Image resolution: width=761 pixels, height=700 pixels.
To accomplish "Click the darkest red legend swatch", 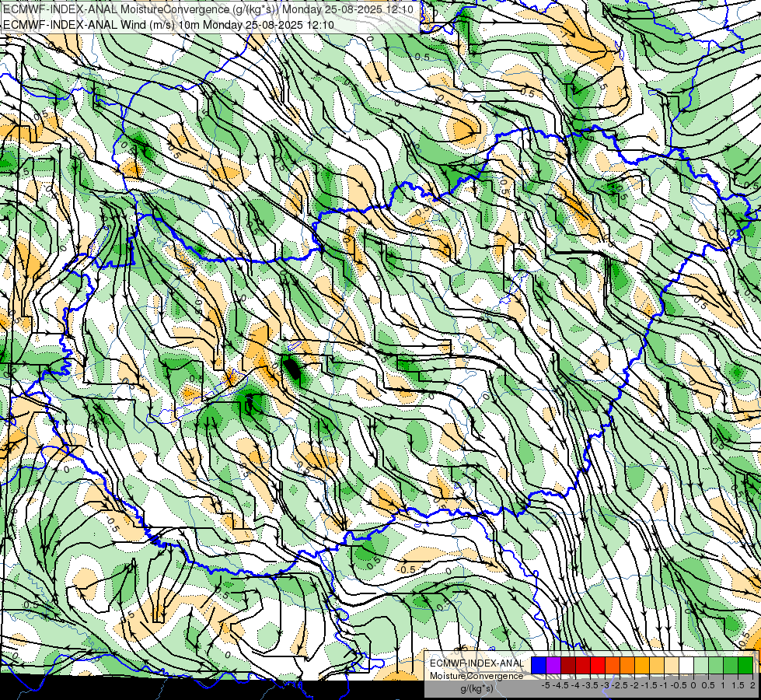I will tap(568, 665).
